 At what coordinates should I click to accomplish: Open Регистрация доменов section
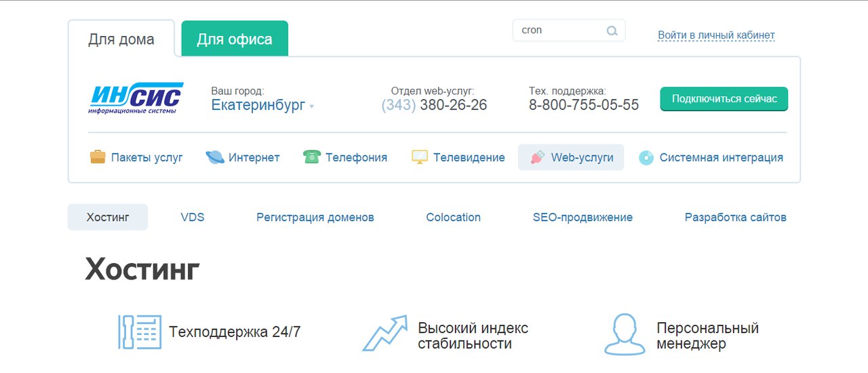[315, 218]
